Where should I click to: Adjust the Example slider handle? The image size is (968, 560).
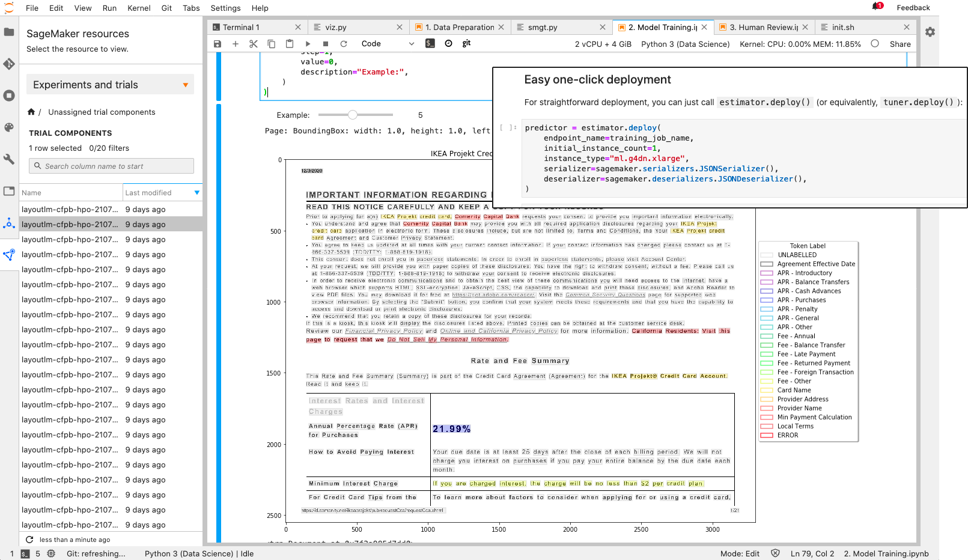[x=353, y=115]
